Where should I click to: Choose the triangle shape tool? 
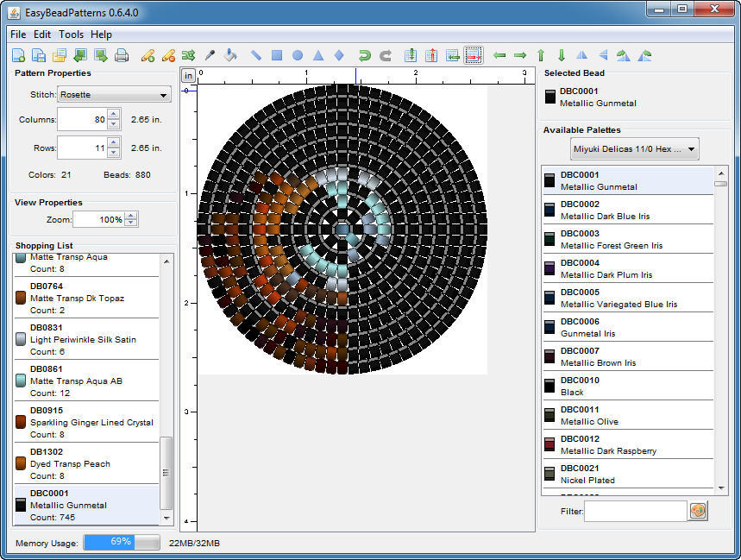[x=318, y=56]
